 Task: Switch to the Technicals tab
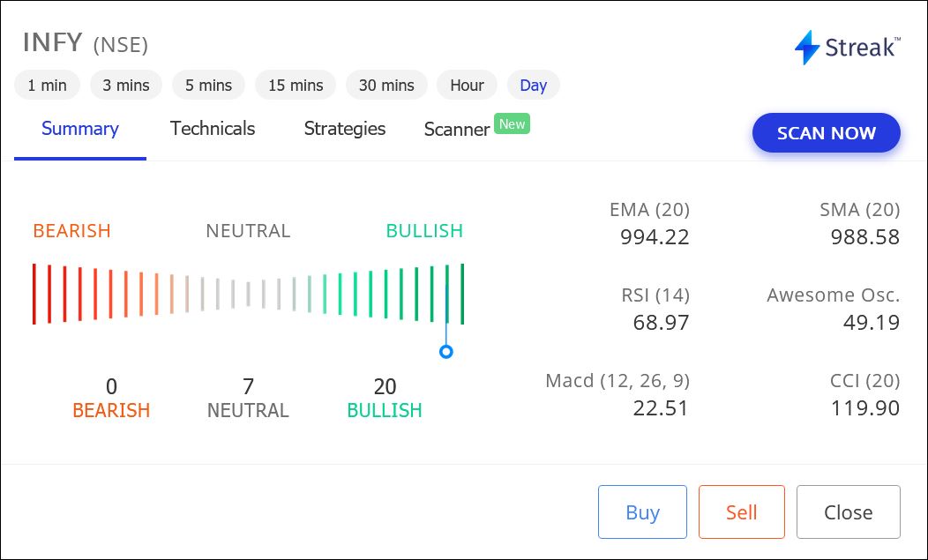point(213,129)
